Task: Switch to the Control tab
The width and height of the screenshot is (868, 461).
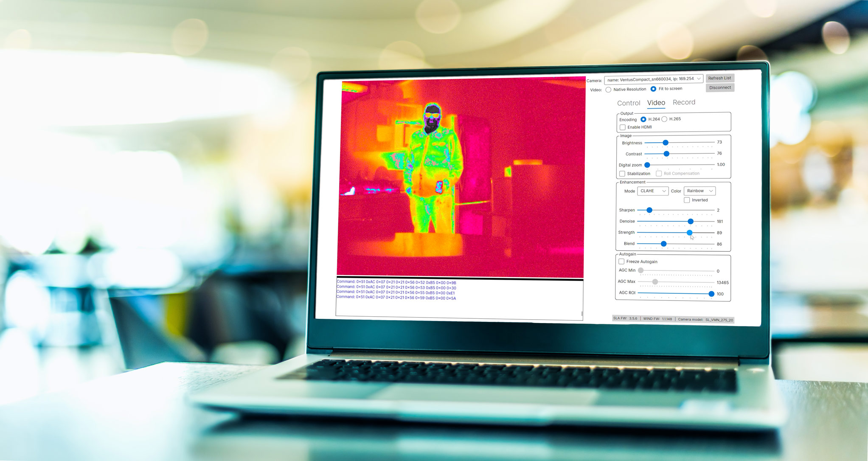Action: [x=628, y=103]
